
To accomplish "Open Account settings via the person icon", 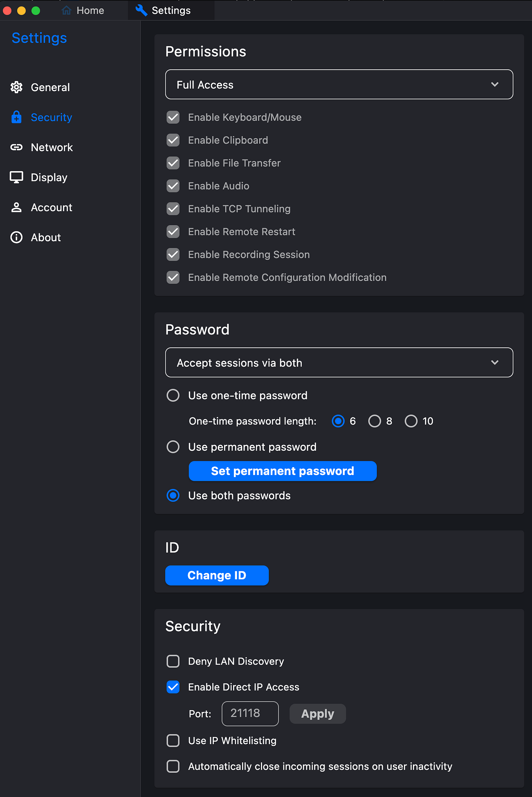I will [x=16, y=207].
